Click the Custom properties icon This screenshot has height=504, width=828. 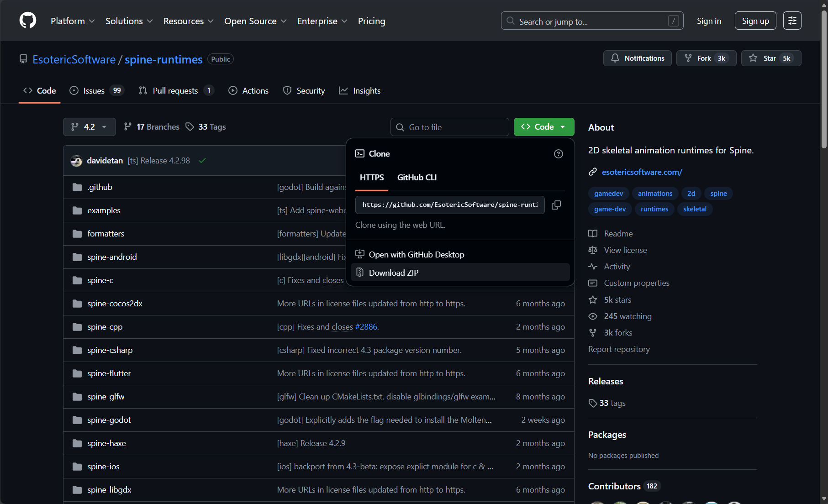coord(593,283)
